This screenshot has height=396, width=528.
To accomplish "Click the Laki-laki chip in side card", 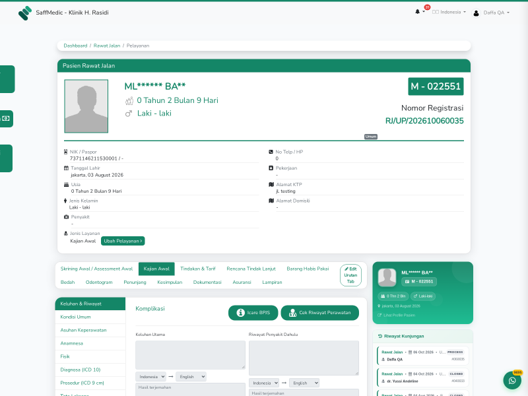I will (423, 296).
